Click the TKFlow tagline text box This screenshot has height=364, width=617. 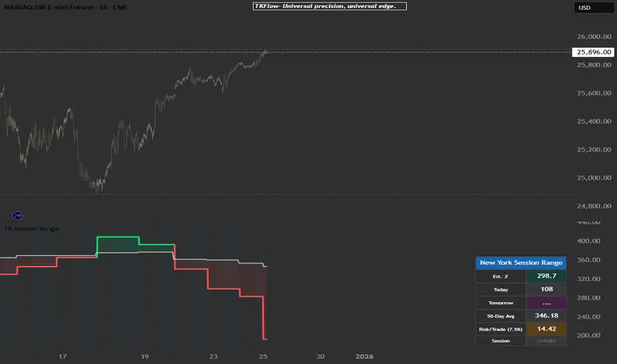[329, 6]
